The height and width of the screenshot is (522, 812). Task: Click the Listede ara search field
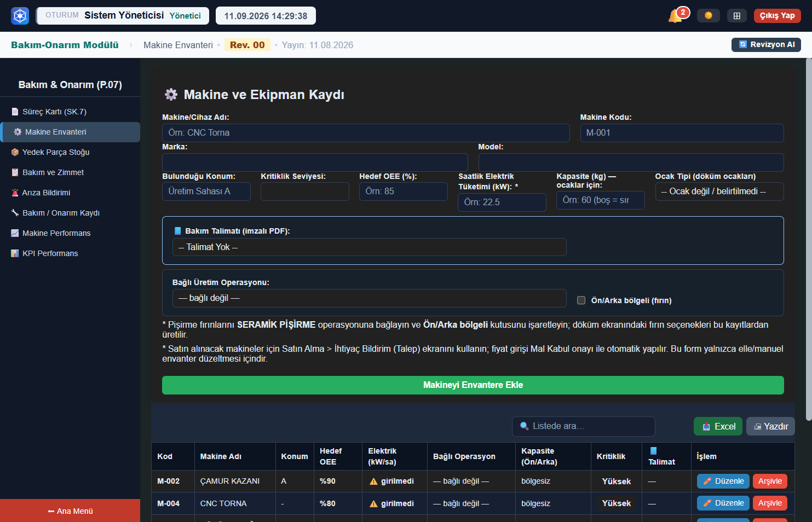[x=584, y=426]
